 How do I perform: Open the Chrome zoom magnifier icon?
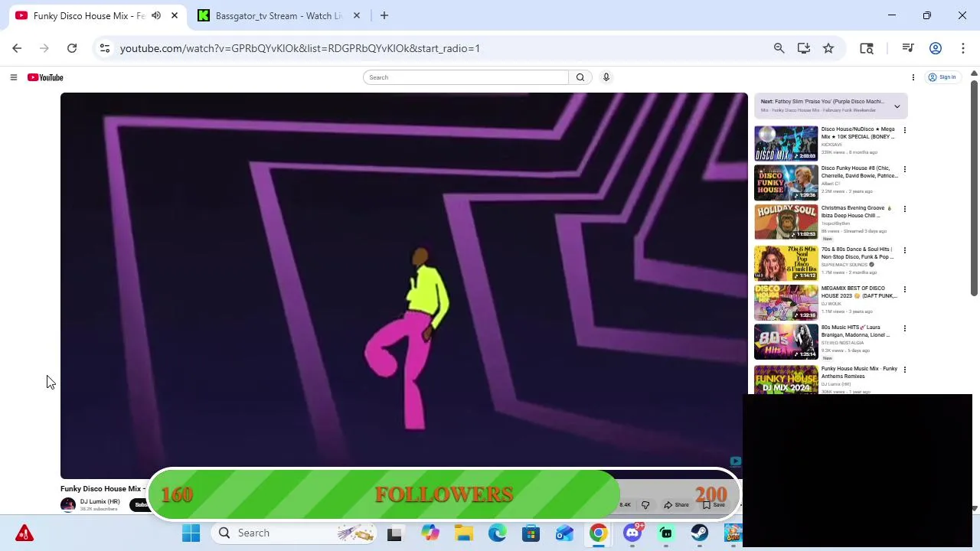click(x=779, y=48)
